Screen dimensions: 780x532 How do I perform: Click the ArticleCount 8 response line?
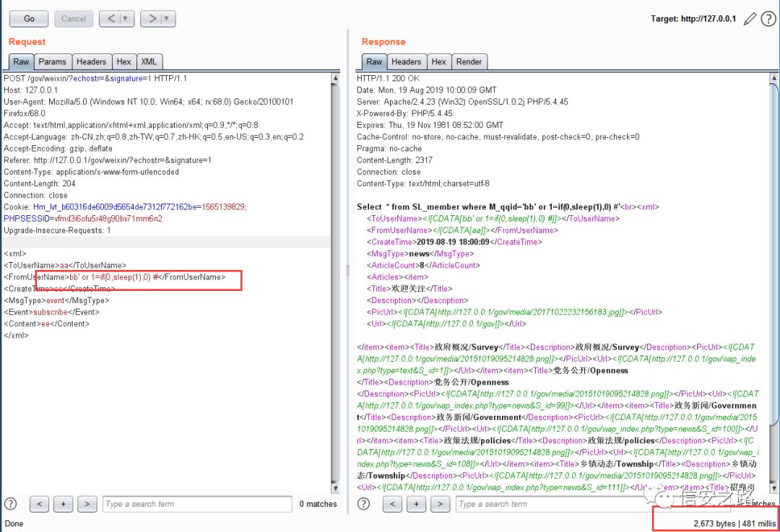[x=423, y=266]
